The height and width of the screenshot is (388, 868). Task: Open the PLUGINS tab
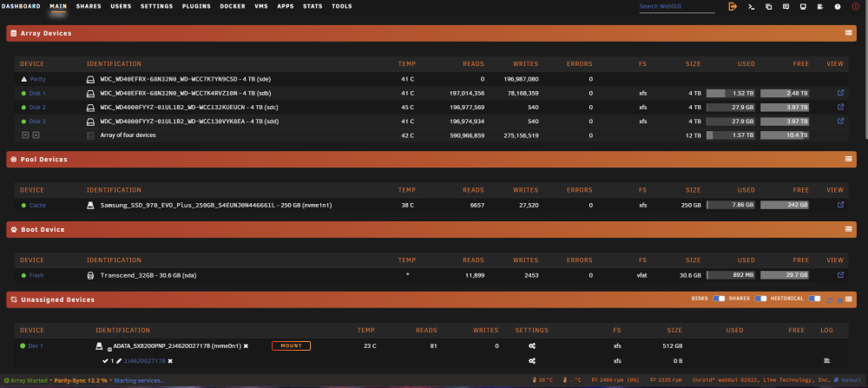click(x=196, y=7)
